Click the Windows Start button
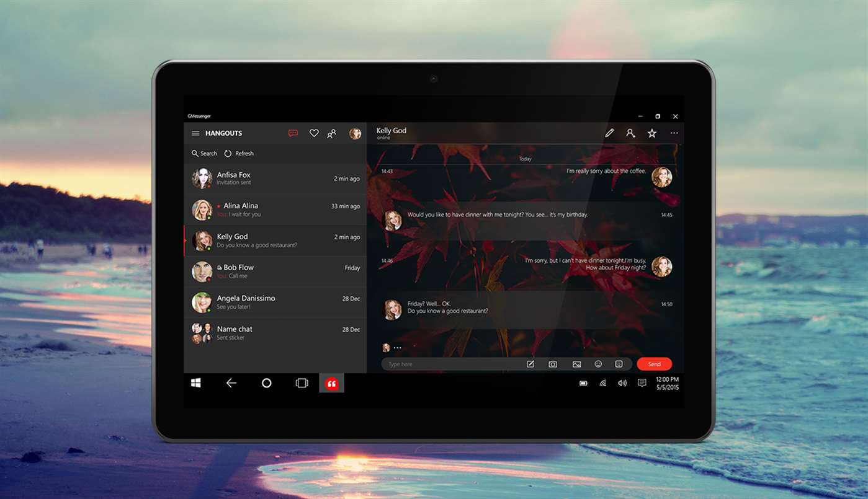 click(195, 383)
